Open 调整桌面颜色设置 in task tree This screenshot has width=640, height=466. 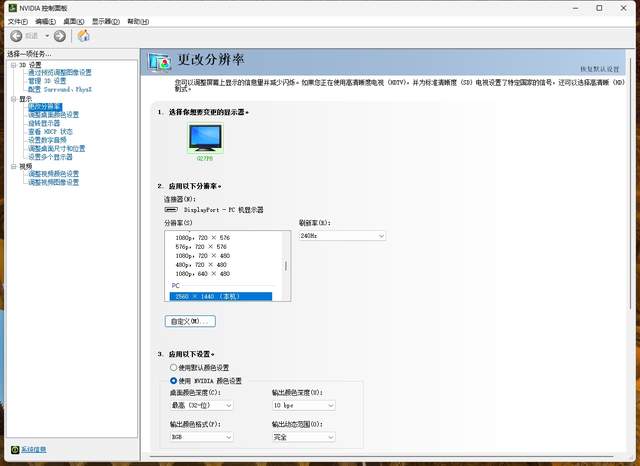(x=53, y=115)
